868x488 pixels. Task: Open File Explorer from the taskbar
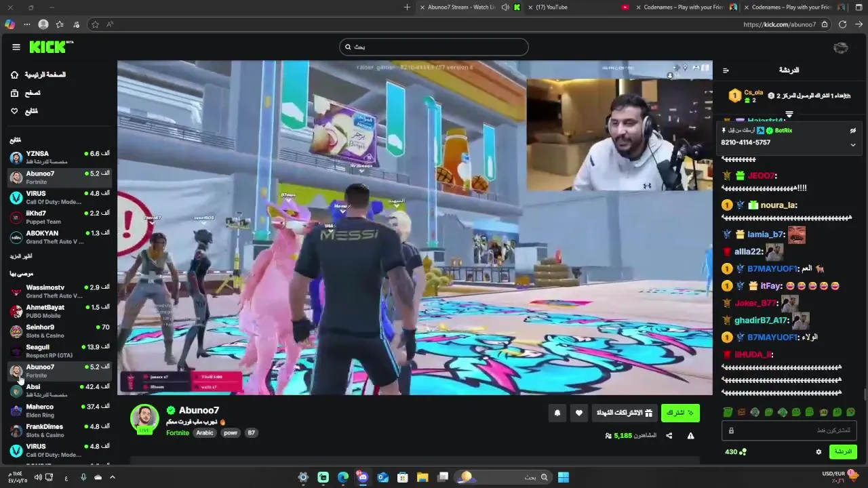point(422,477)
